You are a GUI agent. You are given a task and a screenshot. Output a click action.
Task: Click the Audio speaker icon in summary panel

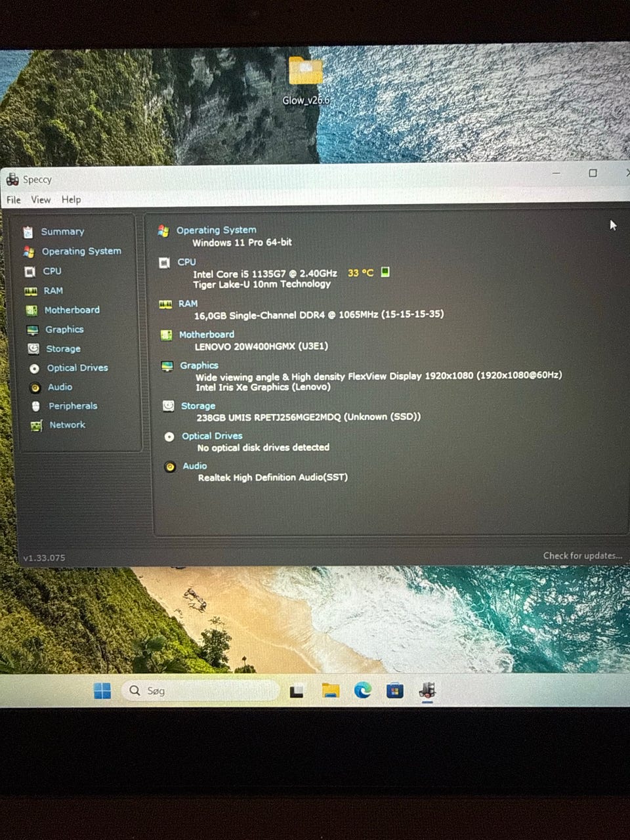pyautogui.click(x=170, y=467)
